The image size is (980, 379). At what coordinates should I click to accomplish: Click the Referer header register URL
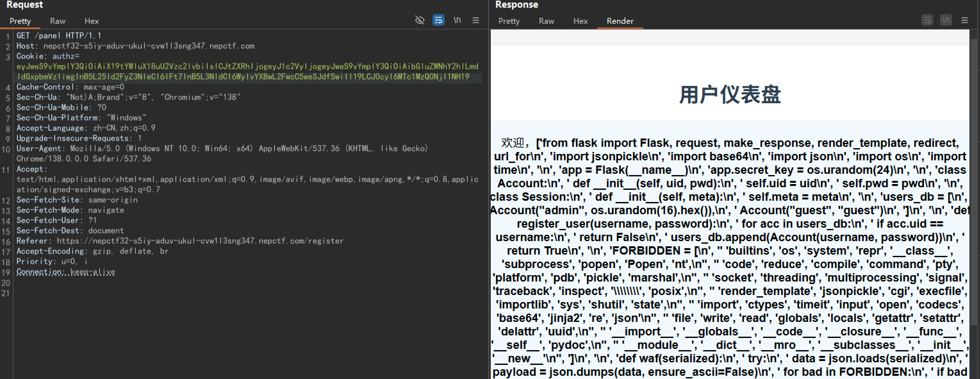[200, 241]
